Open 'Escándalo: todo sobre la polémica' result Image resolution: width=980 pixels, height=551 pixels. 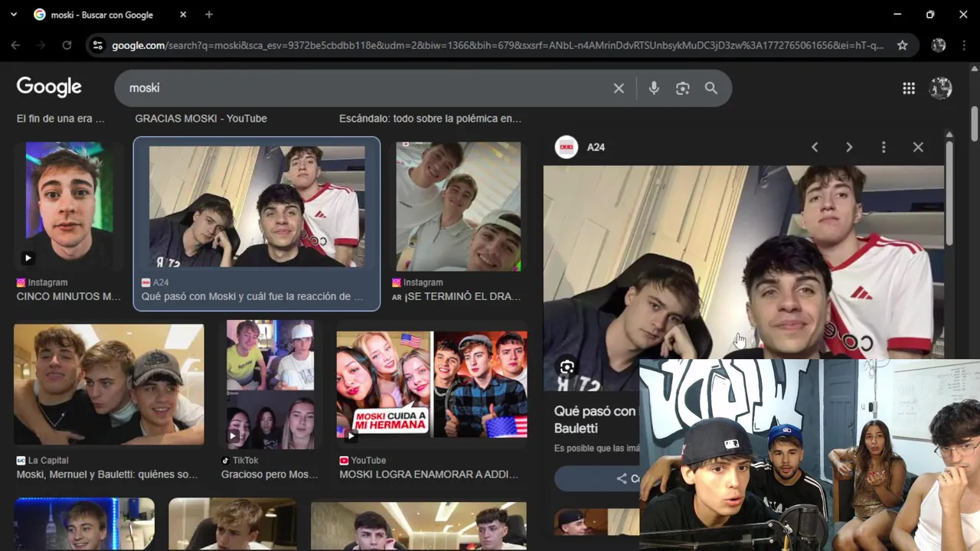click(x=430, y=119)
